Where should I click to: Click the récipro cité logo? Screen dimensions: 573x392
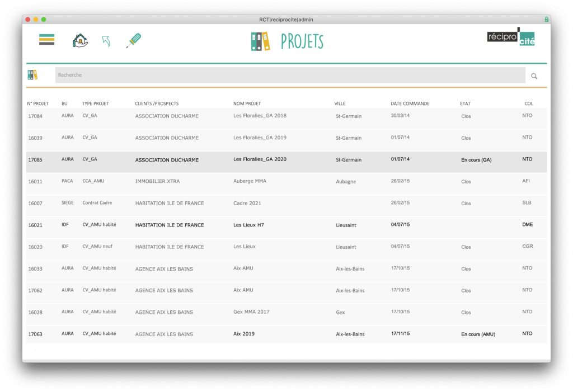(511, 37)
